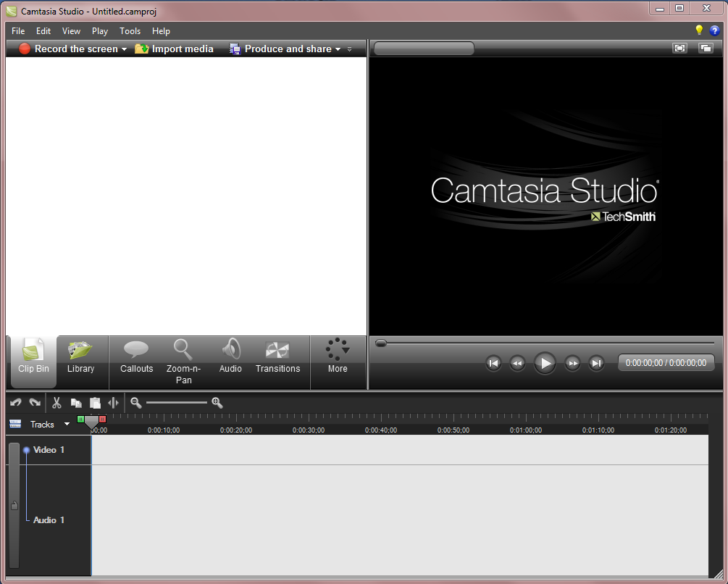Image resolution: width=728 pixels, height=584 pixels.
Task: Click the fast forward button
Action: (x=572, y=363)
